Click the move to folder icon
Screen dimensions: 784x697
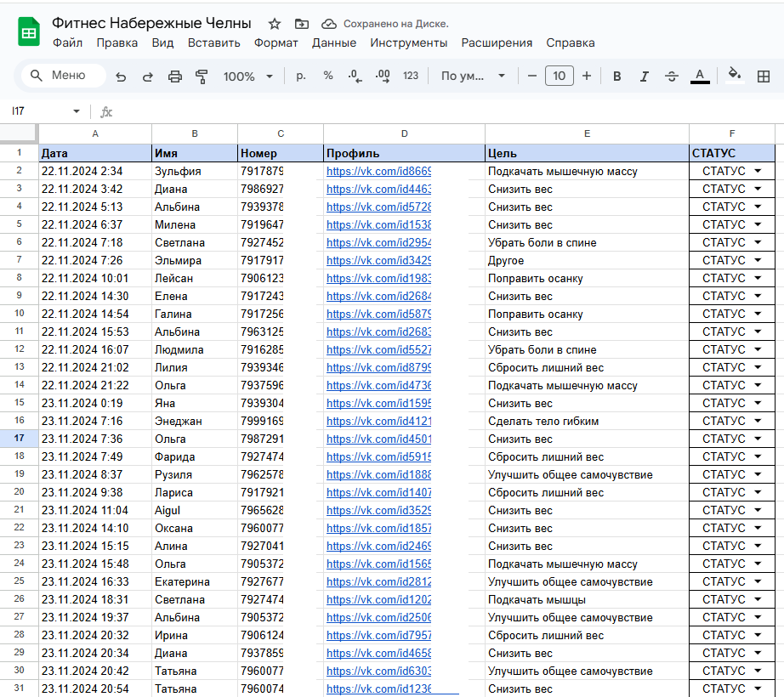pyautogui.click(x=301, y=24)
